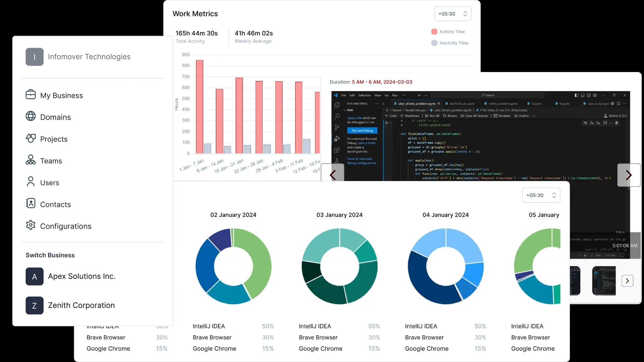Toggle the panel layout control in VS Code titlebar
The height and width of the screenshot is (362, 644).
pos(582,95)
